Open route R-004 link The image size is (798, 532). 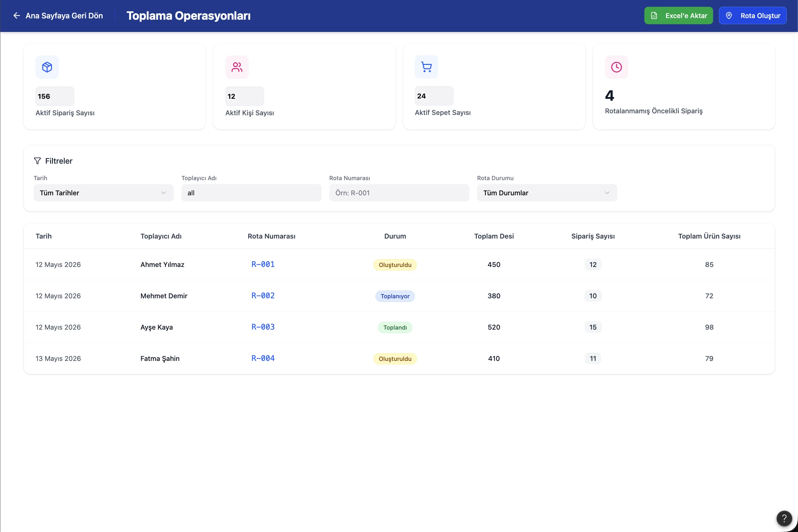coord(263,358)
